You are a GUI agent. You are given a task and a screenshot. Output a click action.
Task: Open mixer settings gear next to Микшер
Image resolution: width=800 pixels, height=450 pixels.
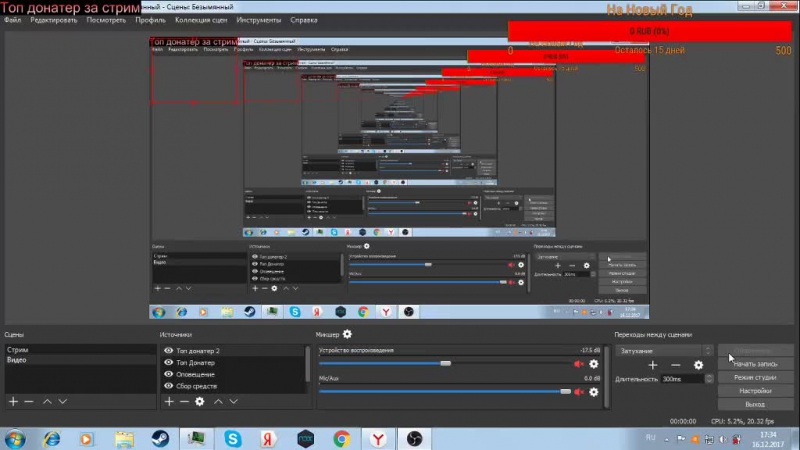tap(347, 334)
